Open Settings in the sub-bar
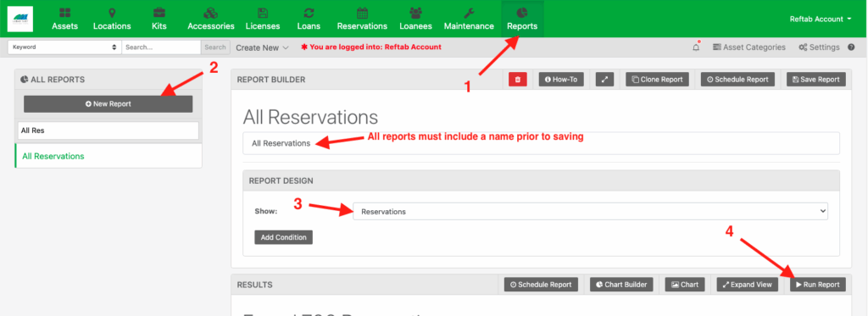Image resolution: width=868 pixels, height=316 pixels. [819, 47]
